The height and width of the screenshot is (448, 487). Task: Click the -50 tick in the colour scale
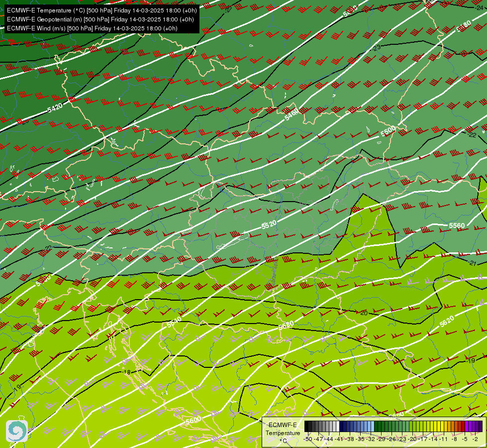pos(308,439)
